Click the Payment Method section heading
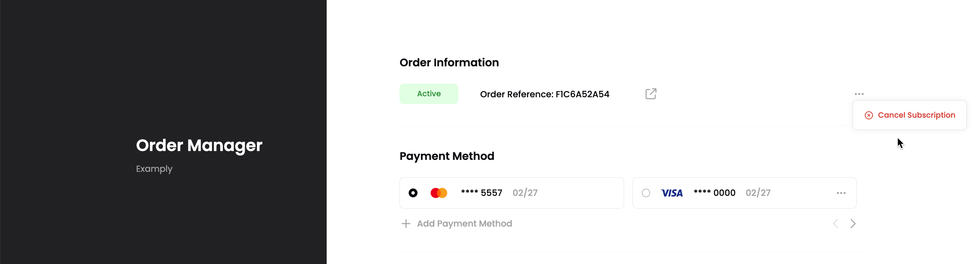The image size is (980, 264). click(x=447, y=156)
